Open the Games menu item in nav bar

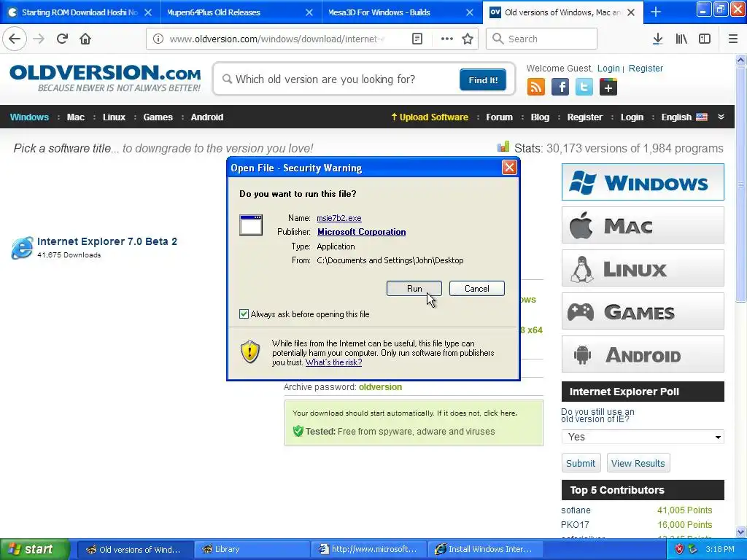pos(158,117)
